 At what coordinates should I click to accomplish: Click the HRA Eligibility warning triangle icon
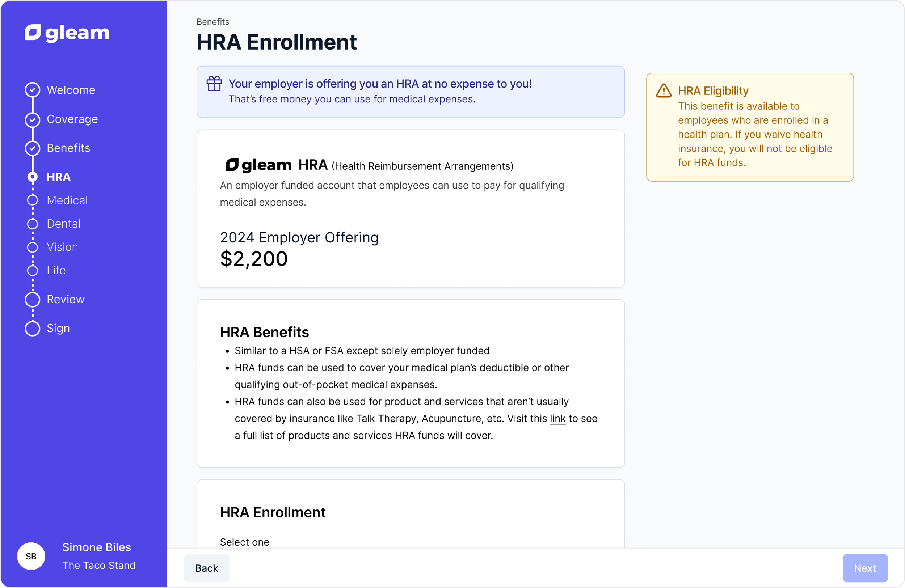tap(664, 91)
